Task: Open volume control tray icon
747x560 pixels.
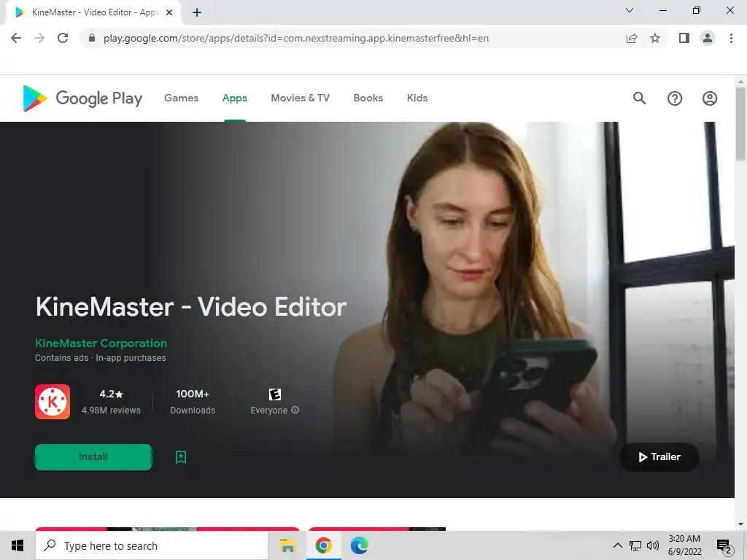Action: tap(653, 545)
